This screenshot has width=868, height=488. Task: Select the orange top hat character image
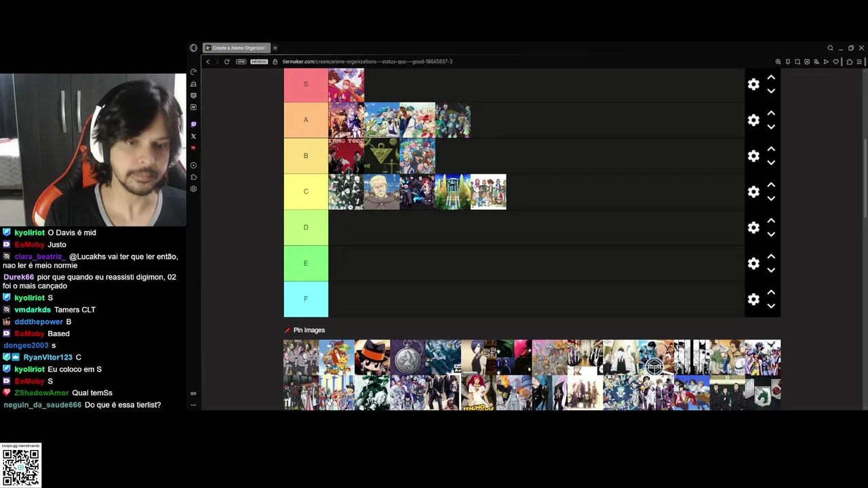click(x=372, y=357)
